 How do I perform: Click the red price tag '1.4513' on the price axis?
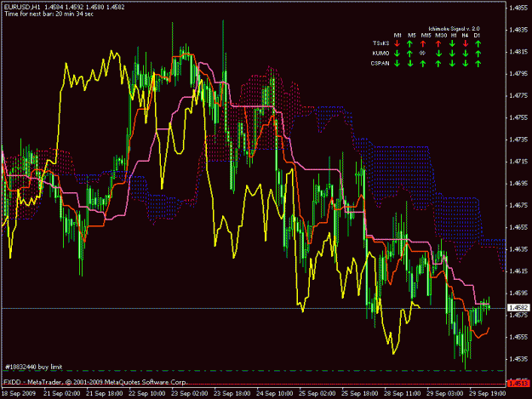[518, 384]
